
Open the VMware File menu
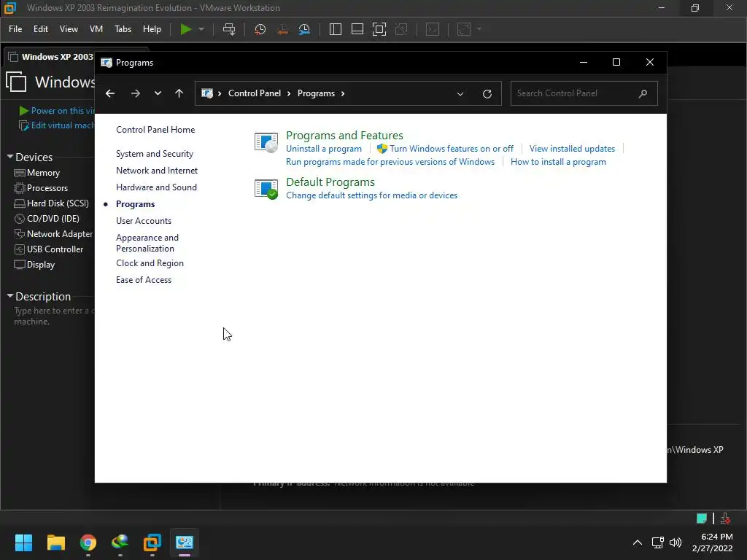pyautogui.click(x=15, y=29)
